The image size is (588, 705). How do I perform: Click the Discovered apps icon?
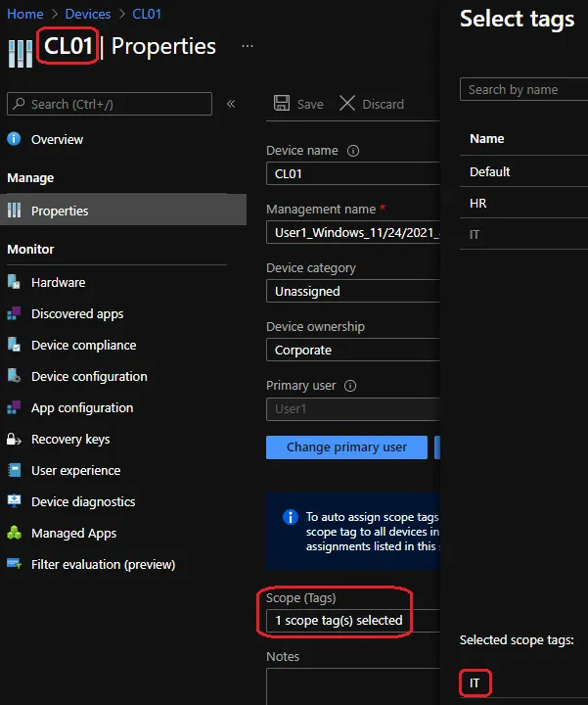click(x=14, y=313)
